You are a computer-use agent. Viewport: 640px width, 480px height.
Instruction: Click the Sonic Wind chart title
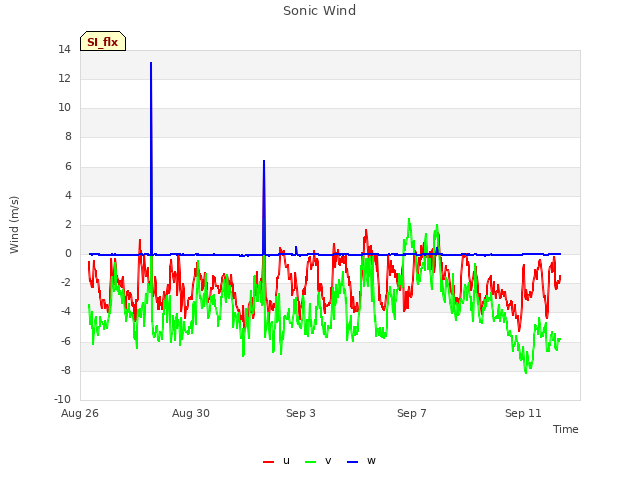(x=320, y=11)
